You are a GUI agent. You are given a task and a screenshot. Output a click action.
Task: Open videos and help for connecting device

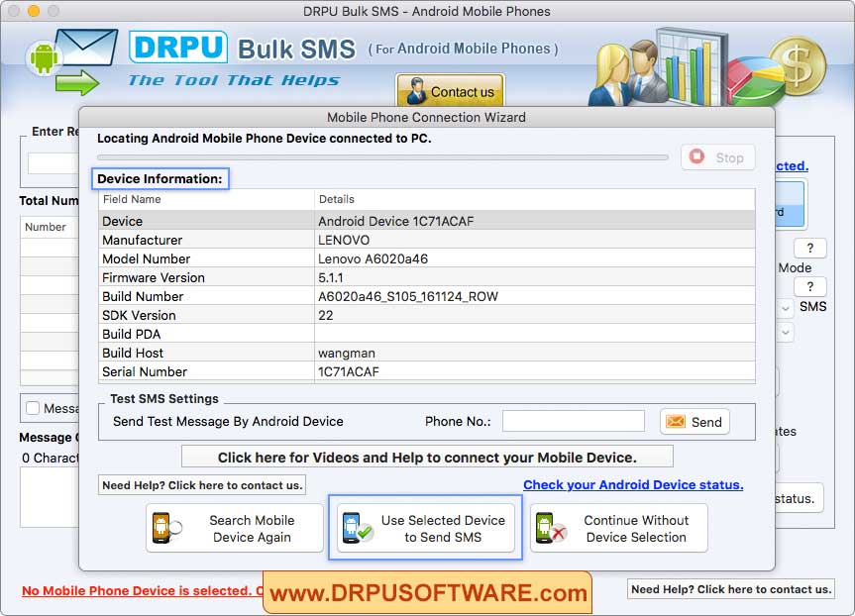(x=427, y=457)
